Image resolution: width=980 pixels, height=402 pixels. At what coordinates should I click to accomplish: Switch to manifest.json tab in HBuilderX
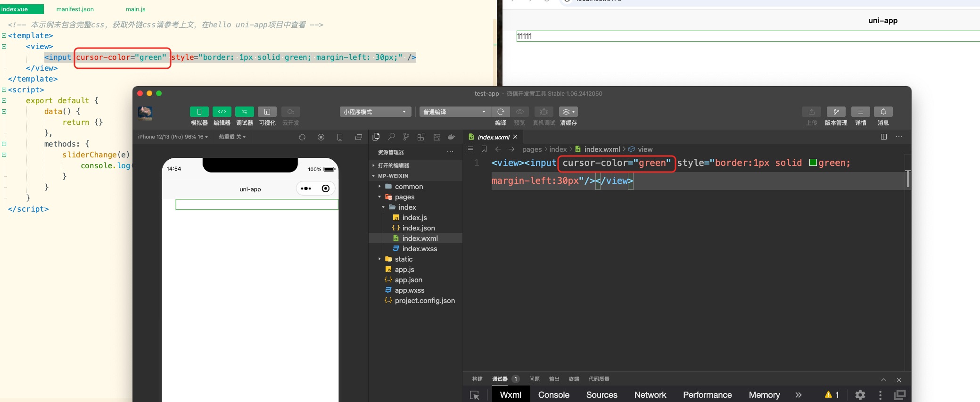pos(75,9)
